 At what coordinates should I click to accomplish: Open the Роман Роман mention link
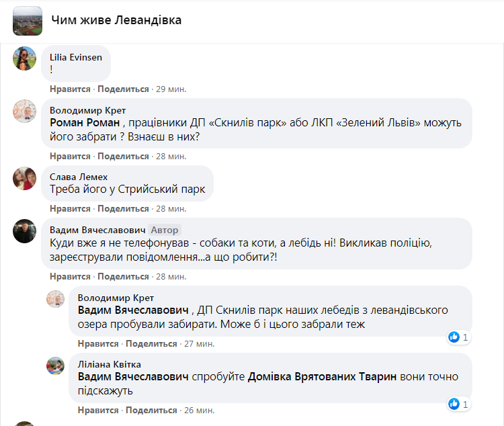(85, 123)
